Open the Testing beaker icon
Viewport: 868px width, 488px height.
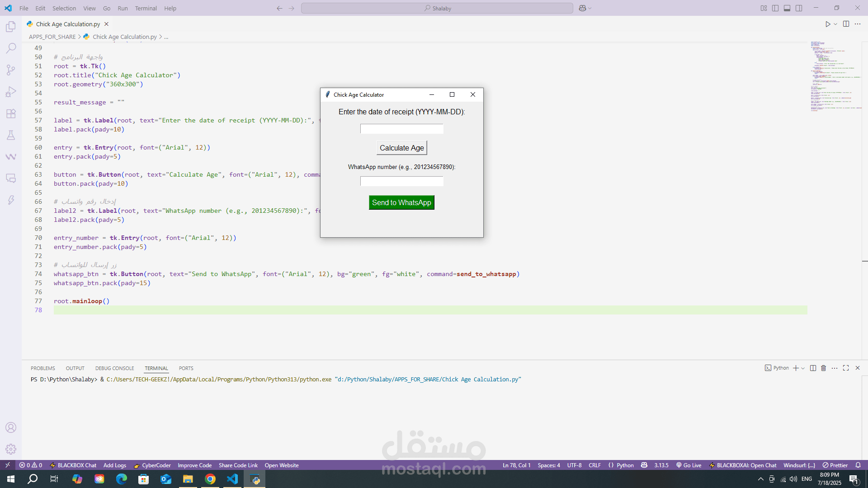(11, 135)
